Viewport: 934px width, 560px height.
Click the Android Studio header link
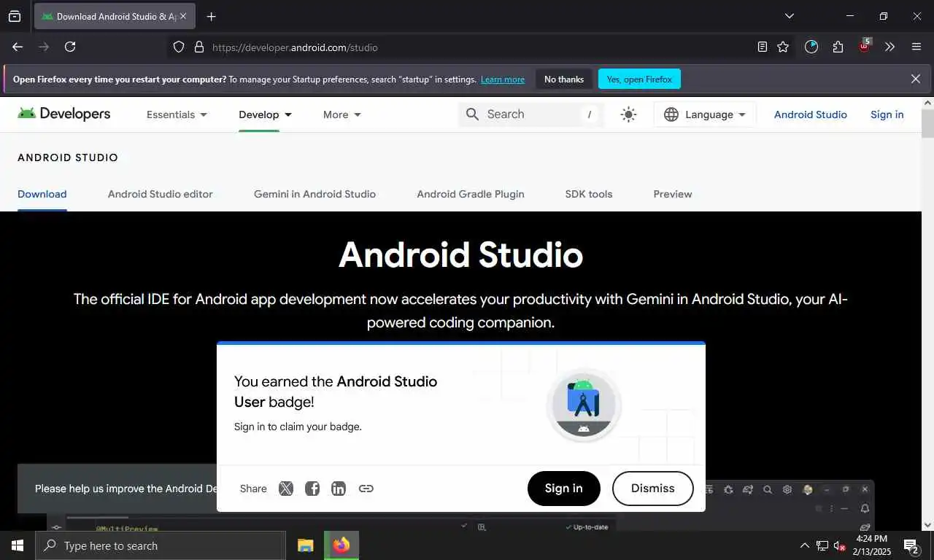(811, 114)
